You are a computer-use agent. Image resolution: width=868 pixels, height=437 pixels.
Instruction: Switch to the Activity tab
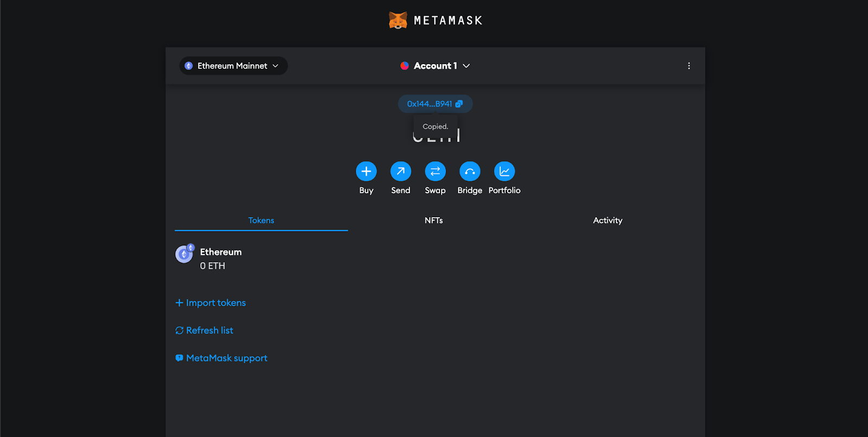(608, 220)
